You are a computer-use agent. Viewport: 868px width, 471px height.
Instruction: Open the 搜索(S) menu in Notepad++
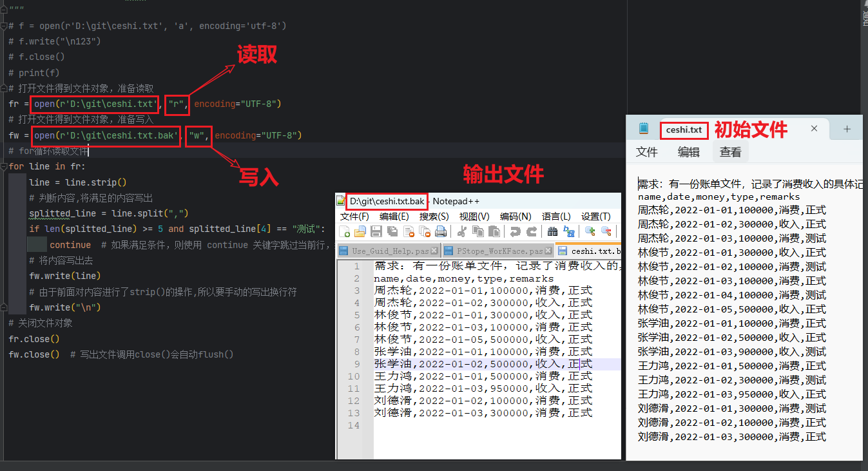[434, 216]
